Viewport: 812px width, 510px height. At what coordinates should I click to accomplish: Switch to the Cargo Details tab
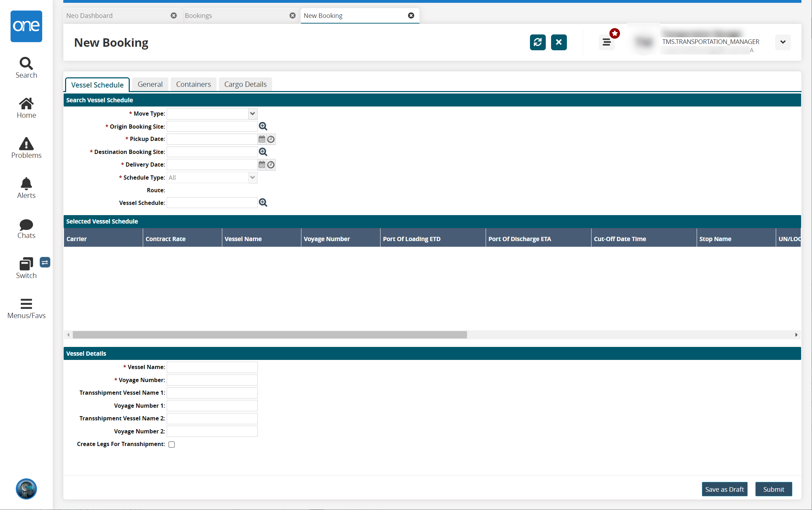(245, 84)
